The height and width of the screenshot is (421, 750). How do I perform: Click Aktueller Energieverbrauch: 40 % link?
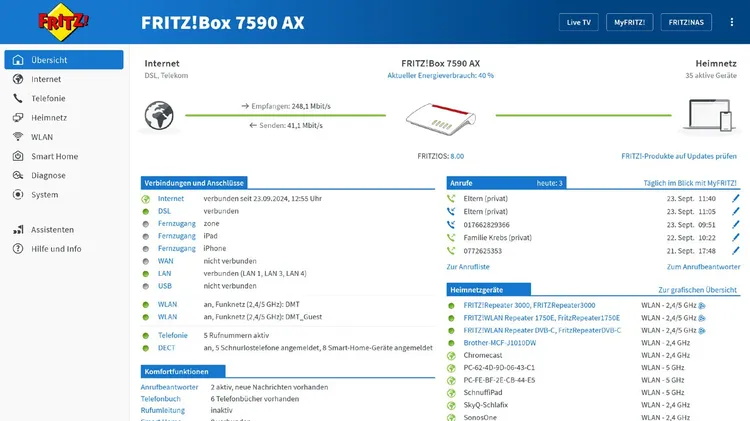[x=441, y=75]
